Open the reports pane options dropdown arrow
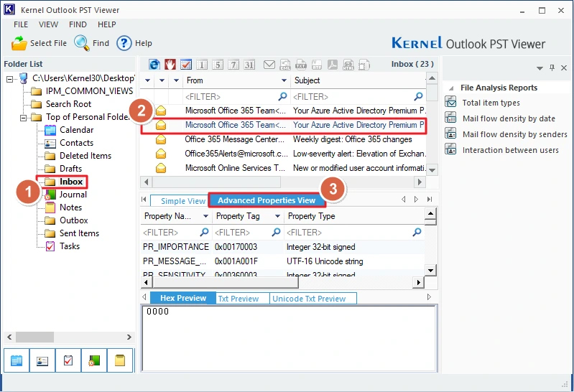This screenshot has width=574, height=392. [x=540, y=68]
